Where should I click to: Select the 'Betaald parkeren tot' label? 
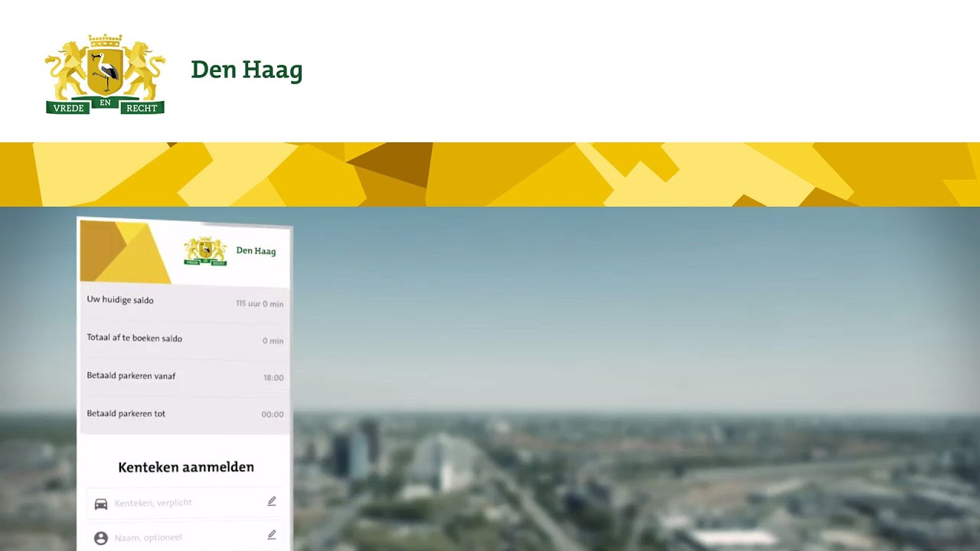[126, 413]
